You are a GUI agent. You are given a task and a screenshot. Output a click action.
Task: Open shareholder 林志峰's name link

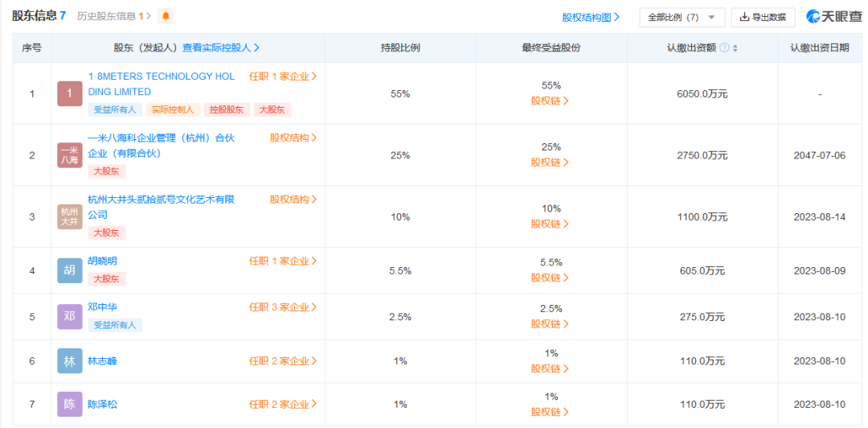(102, 361)
